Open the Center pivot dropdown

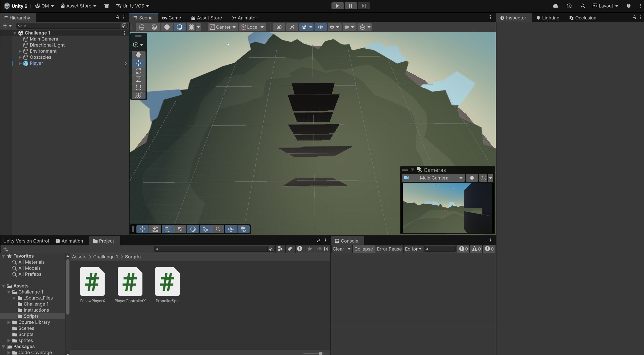(x=223, y=27)
